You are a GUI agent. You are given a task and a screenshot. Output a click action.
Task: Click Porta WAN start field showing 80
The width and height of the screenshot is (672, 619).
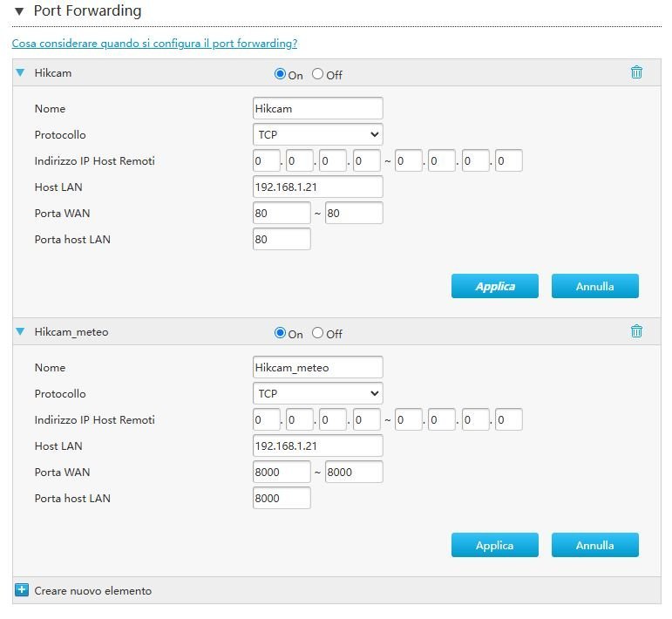(281, 213)
